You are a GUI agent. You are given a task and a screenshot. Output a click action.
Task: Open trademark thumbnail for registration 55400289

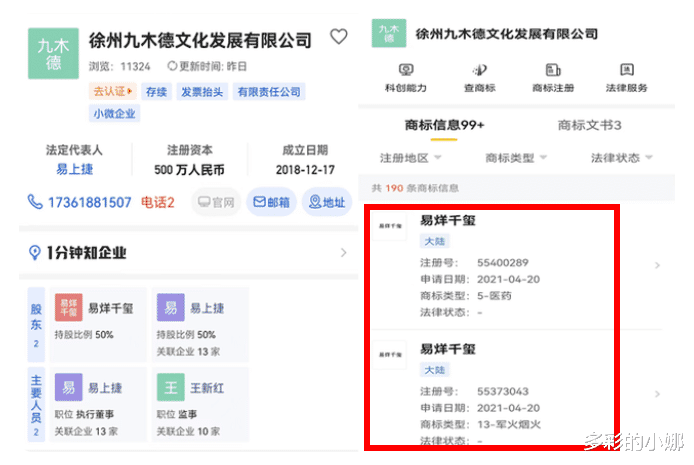(x=390, y=226)
